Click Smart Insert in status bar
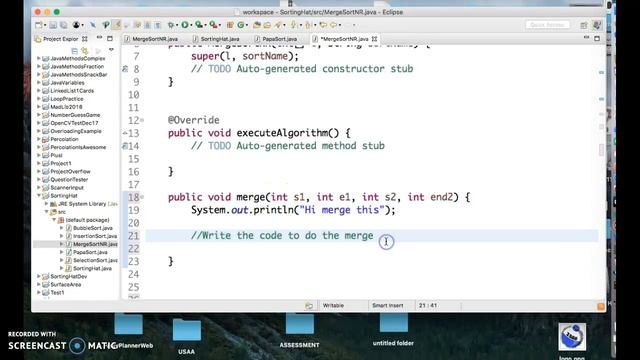This screenshot has height=360, width=640. (387, 305)
